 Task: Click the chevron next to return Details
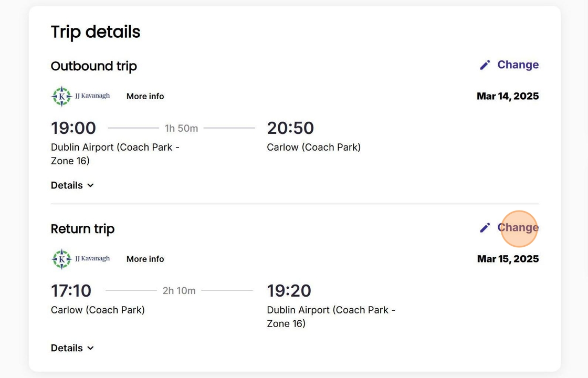(x=90, y=348)
